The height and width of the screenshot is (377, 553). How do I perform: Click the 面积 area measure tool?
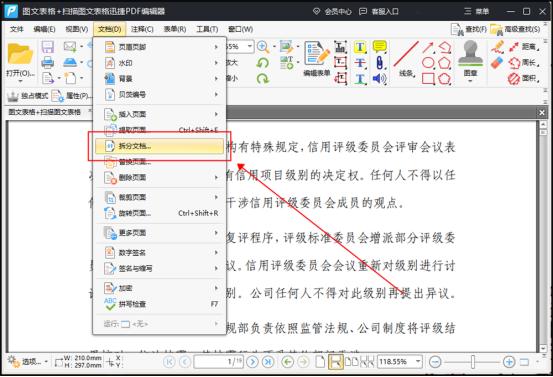[x=524, y=78]
